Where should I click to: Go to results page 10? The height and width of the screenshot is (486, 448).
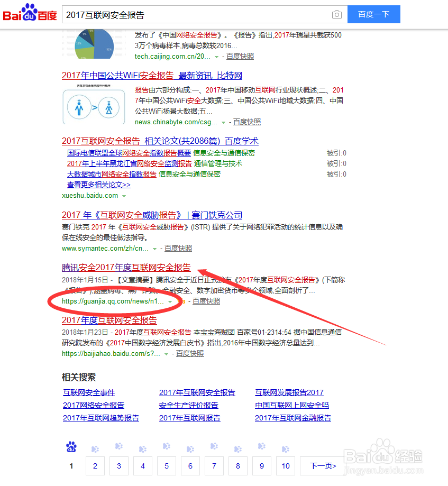tap(286, 466)
